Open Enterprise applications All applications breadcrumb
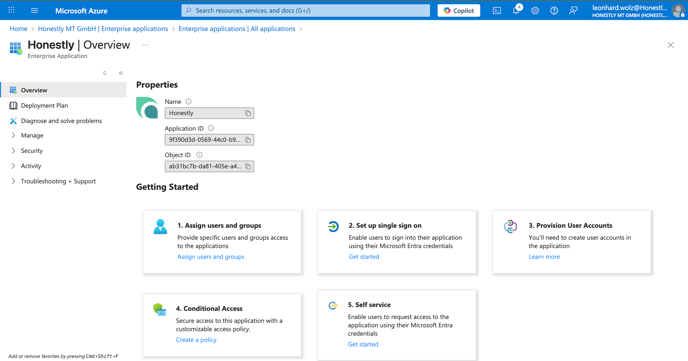 point(237,29)
